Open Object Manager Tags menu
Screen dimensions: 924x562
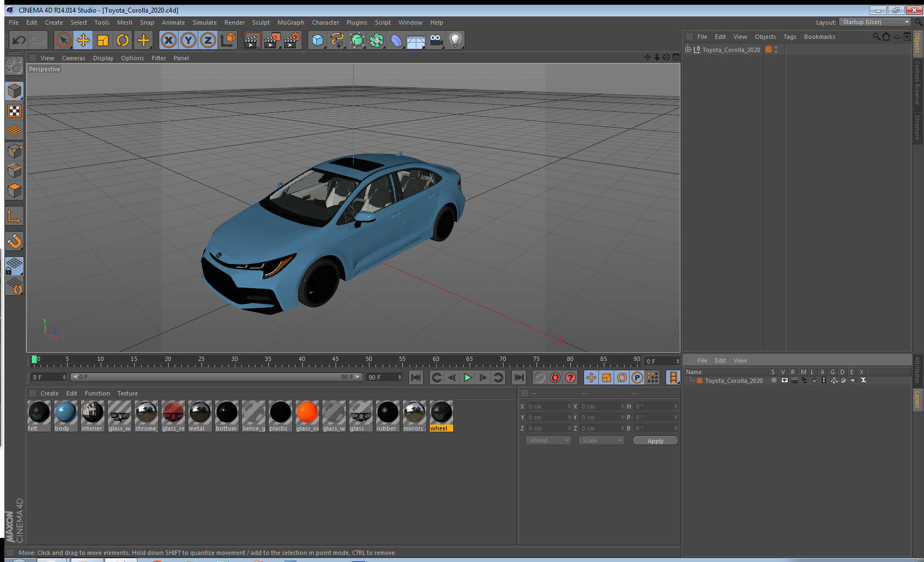point(790,37)
